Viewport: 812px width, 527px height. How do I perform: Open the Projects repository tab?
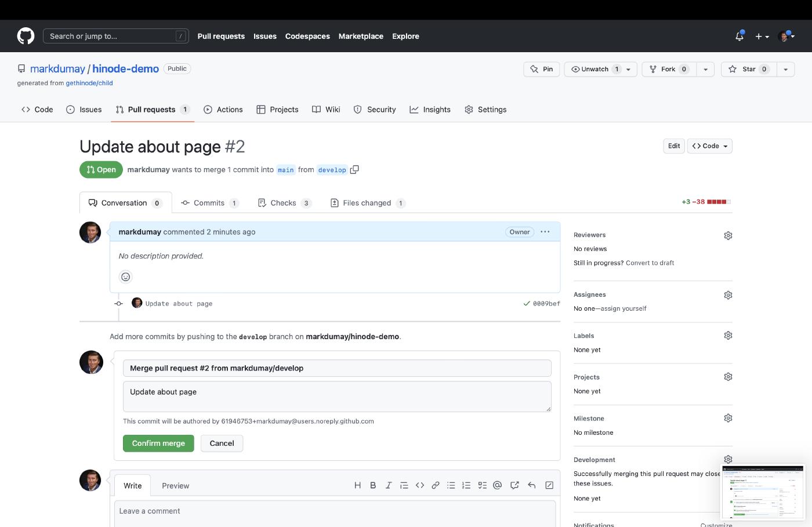click(x=277, y=110)
